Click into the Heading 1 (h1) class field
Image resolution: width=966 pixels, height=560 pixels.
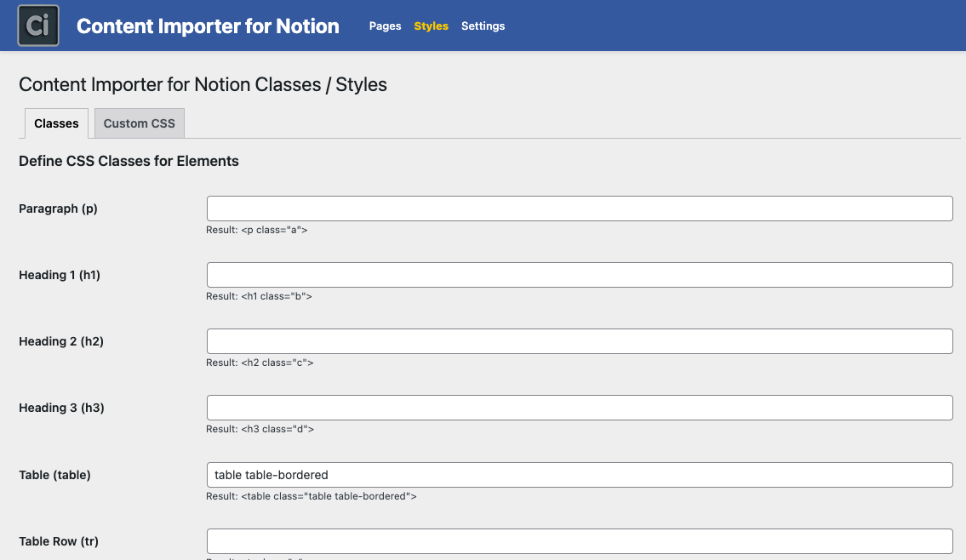tap(579, 275)
